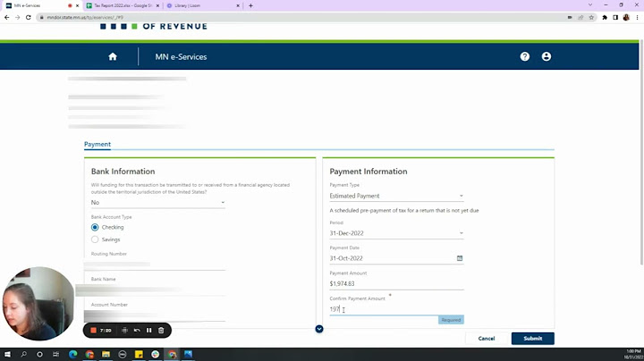Click the browser address bar URL
Viewport: 644px width, 361px height.
85,17
